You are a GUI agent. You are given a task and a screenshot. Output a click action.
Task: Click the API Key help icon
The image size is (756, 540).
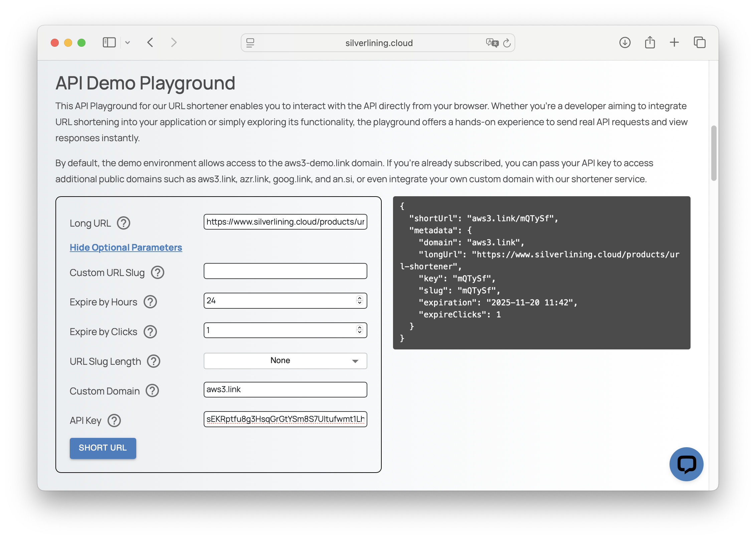click(x=114, y=421)
